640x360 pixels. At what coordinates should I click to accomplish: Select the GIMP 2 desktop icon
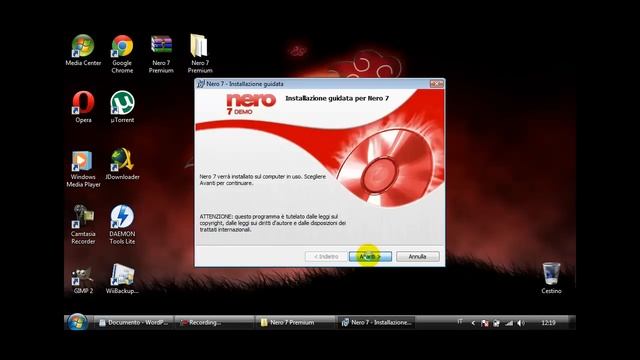pyautogui.click(x=83, y=279)
